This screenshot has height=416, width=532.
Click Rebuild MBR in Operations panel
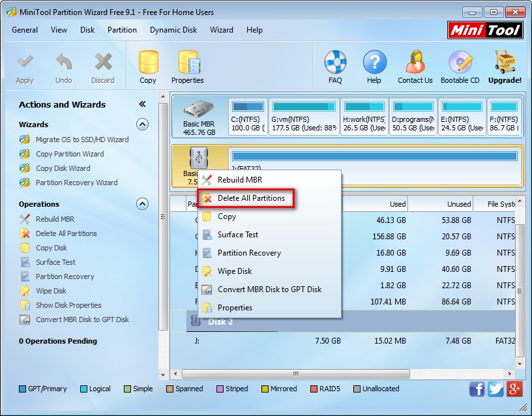(x=55, y=219)
